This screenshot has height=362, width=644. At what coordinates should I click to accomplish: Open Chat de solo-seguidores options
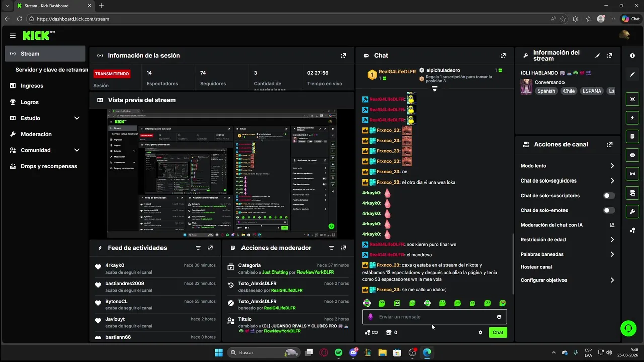(x=568, y=180)
